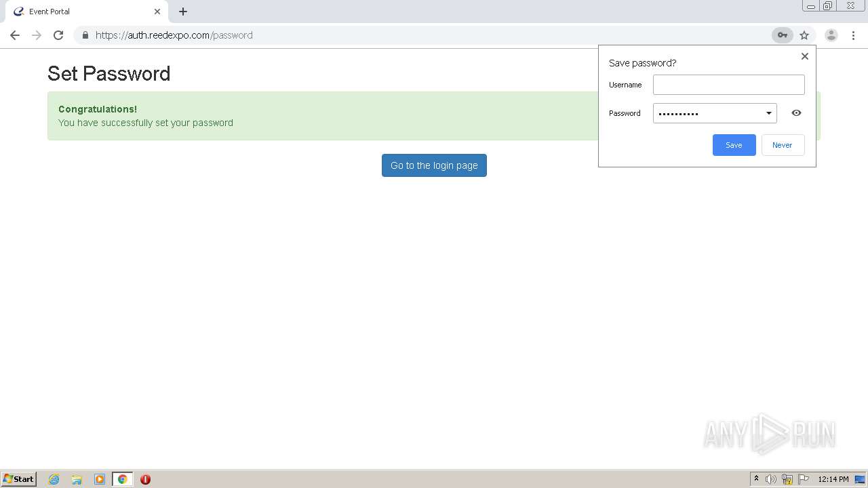
Task: Open a new browser tab
Action: coord(183,12)
